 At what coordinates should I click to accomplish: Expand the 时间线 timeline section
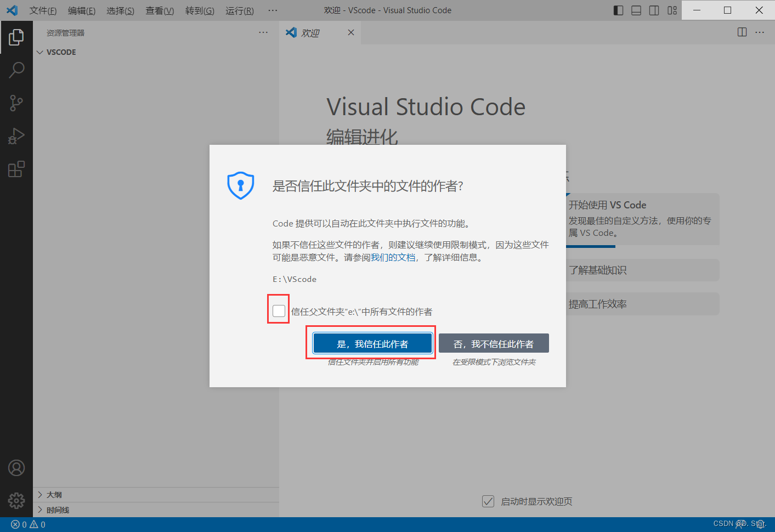tap(156, 510)
